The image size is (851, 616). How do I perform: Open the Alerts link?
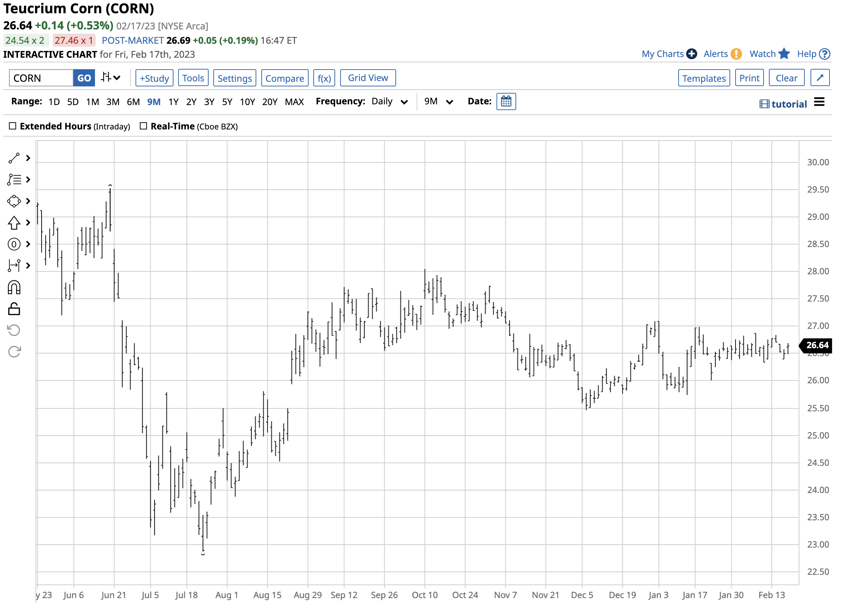click(715, 54)
